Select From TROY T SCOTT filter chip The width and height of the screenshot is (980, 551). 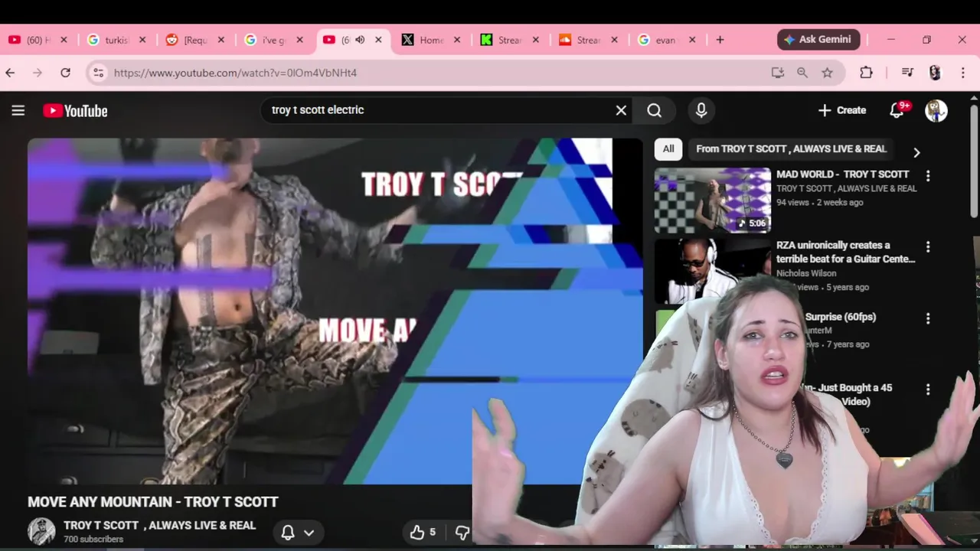point(791,149)
